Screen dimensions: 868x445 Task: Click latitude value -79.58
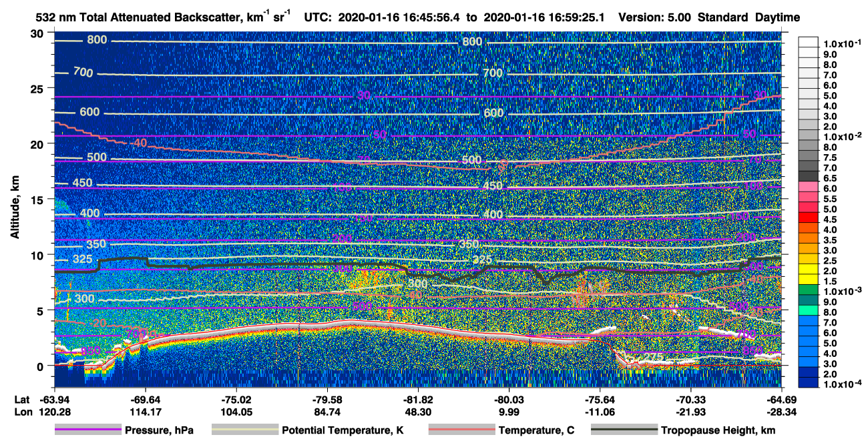[x=327, y=400]
